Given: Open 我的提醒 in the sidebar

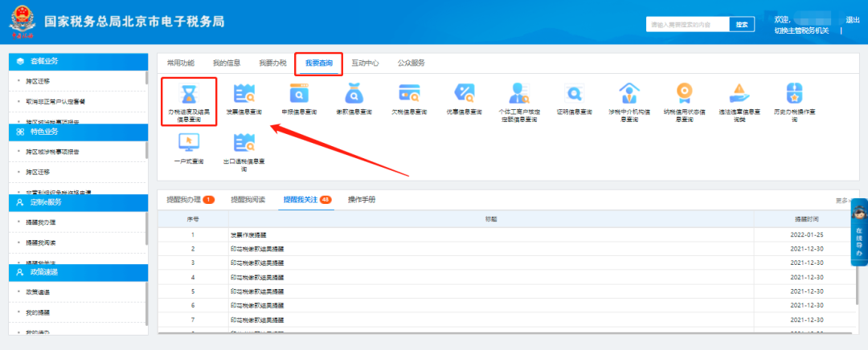Looking at the screenshot, I should tap(38, 312).
